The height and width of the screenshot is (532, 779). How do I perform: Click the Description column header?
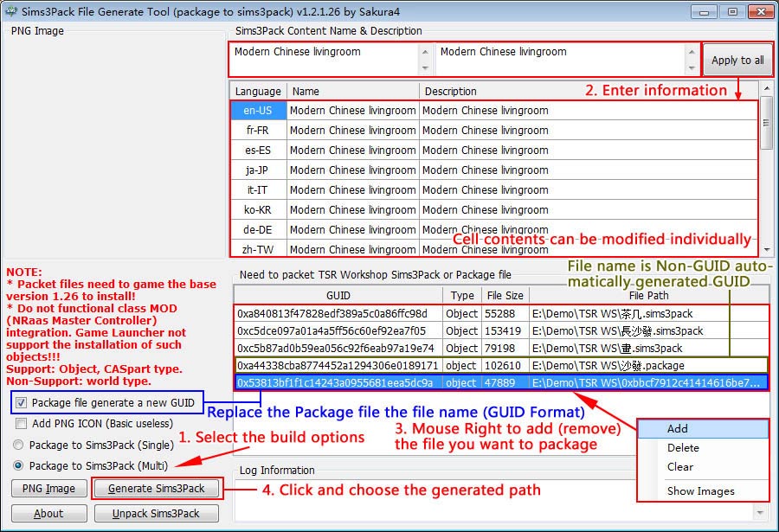(589, 92)
